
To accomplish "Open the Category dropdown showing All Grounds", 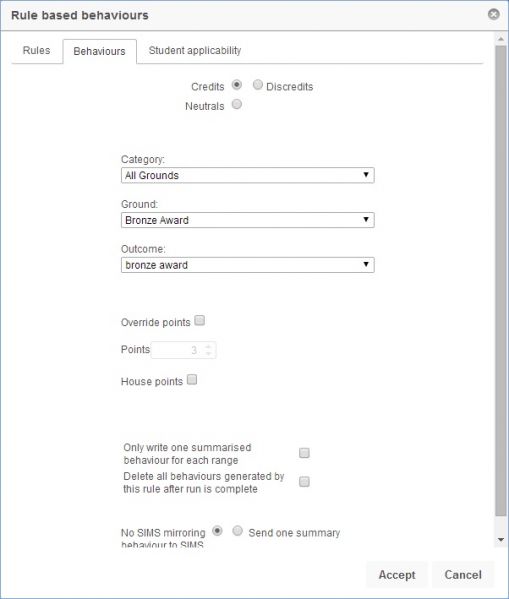I will click(248, 175).
